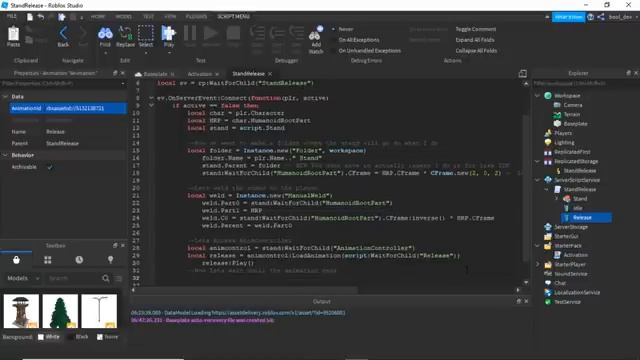Click Collapse All Folds action
The width and height of the screenshot is (640, 360).
(x=476, y=51)
